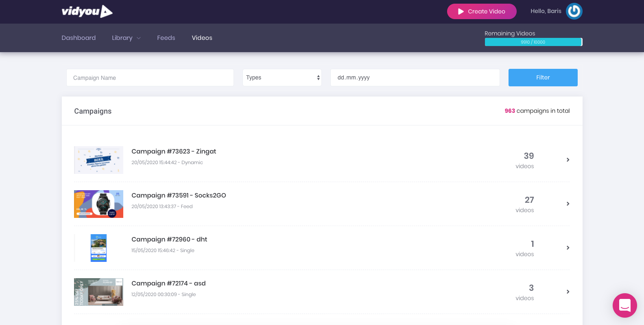Focus the Campaign Name search field

click(150, 77)
